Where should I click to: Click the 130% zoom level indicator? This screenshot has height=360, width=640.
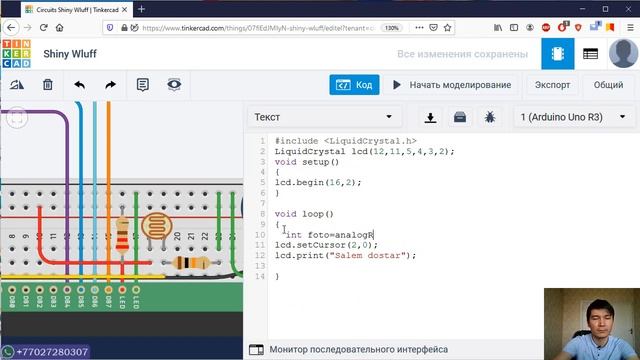pyautogui.click(x=391, y=28)
